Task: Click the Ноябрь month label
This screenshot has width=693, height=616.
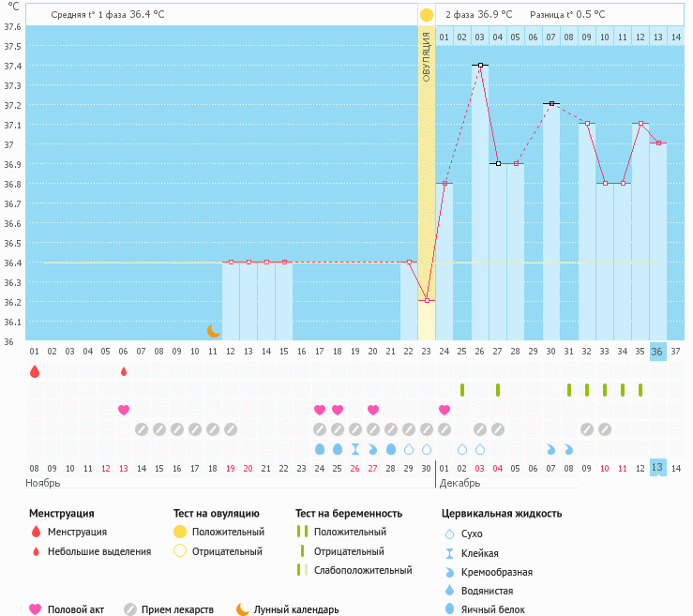Action: tap(43, 483)
